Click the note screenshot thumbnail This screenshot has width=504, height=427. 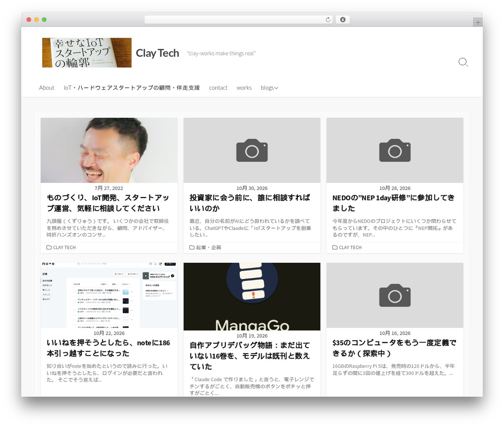109,295
